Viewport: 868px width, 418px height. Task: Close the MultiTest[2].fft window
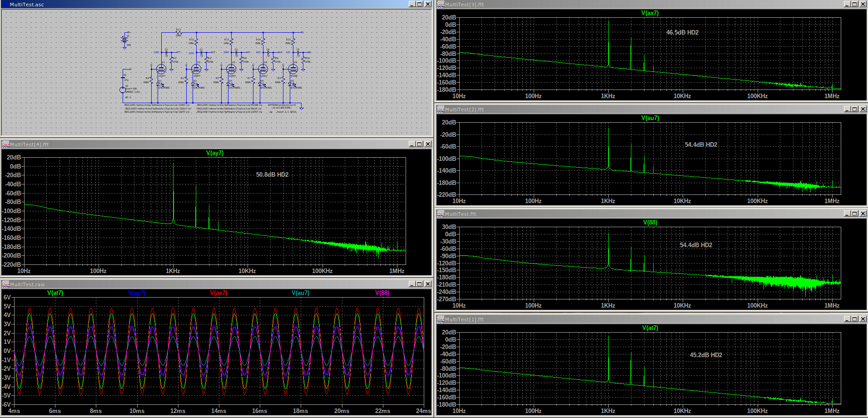pos(863,109)
